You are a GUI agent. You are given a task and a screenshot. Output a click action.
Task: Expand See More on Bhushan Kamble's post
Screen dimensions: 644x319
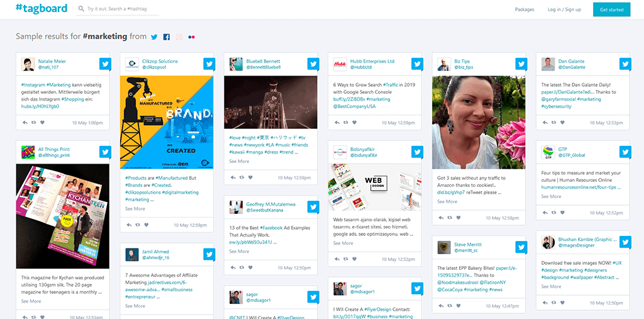click(551, 286)
